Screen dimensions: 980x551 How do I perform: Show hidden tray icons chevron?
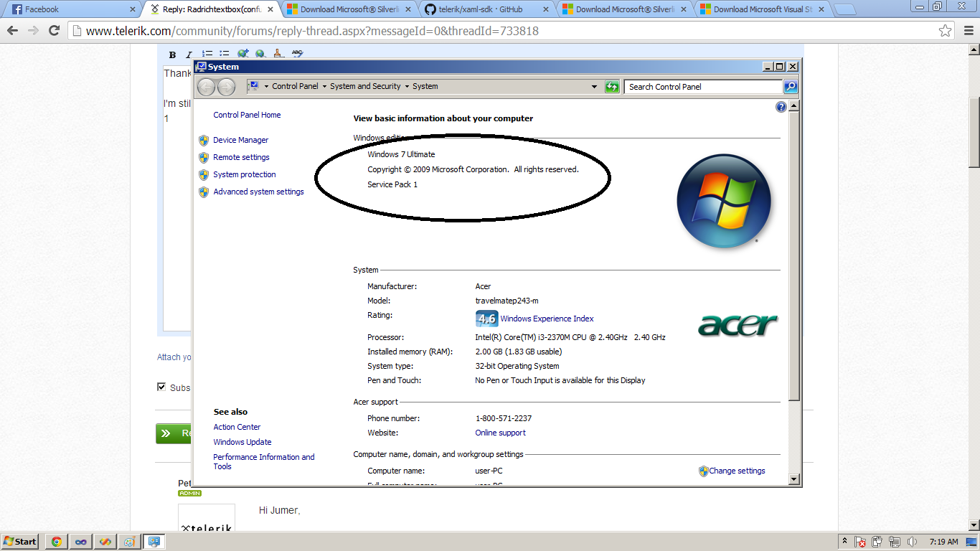pos(845,542)
